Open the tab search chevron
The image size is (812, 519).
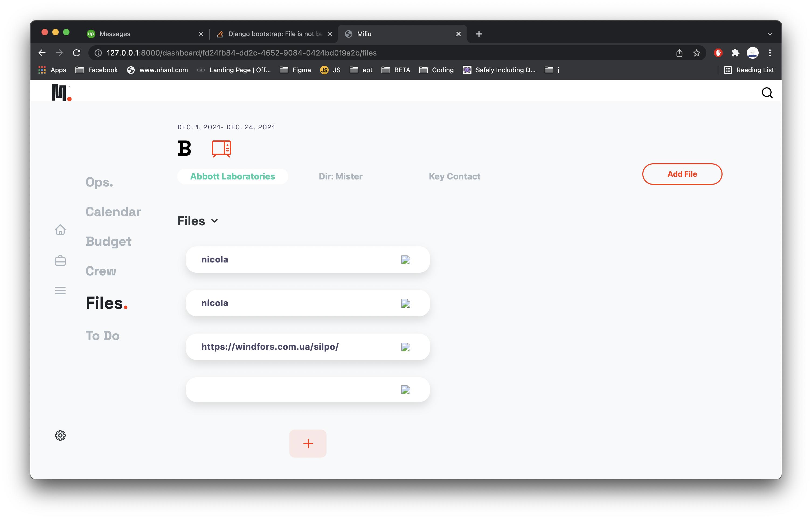point(770,34)
